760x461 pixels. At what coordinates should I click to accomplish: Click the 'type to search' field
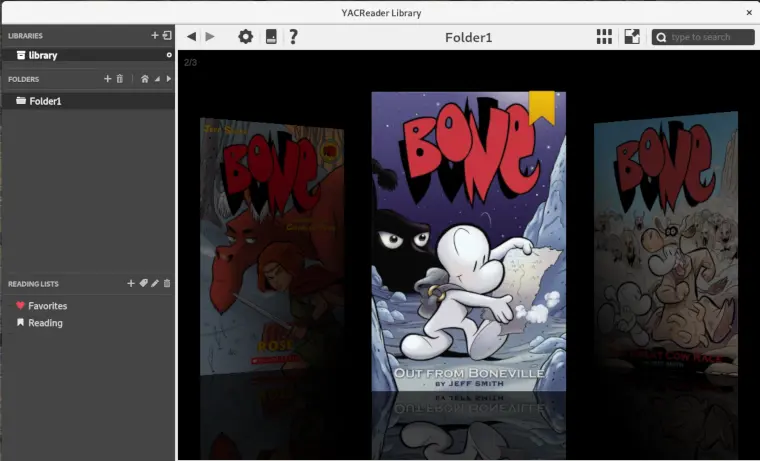click(x=703, y=37)
